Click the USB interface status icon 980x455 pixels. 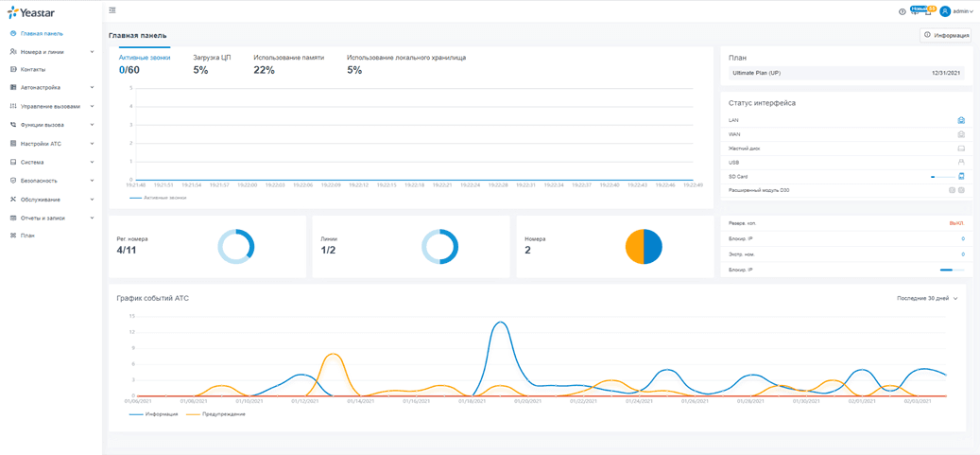tap(961, 162)
